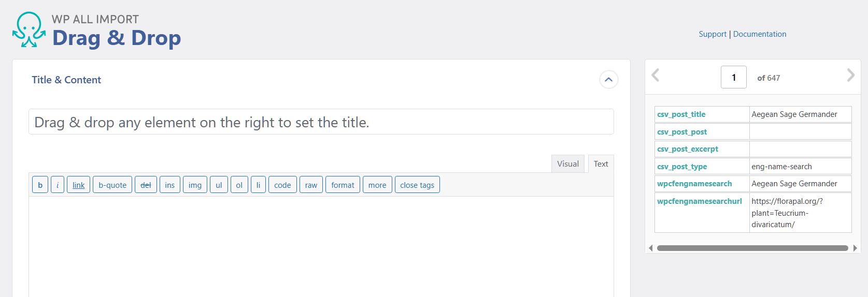This screenshot has width=868, height=297.
Task: Click the del strikethrough button
Action: 146,185
